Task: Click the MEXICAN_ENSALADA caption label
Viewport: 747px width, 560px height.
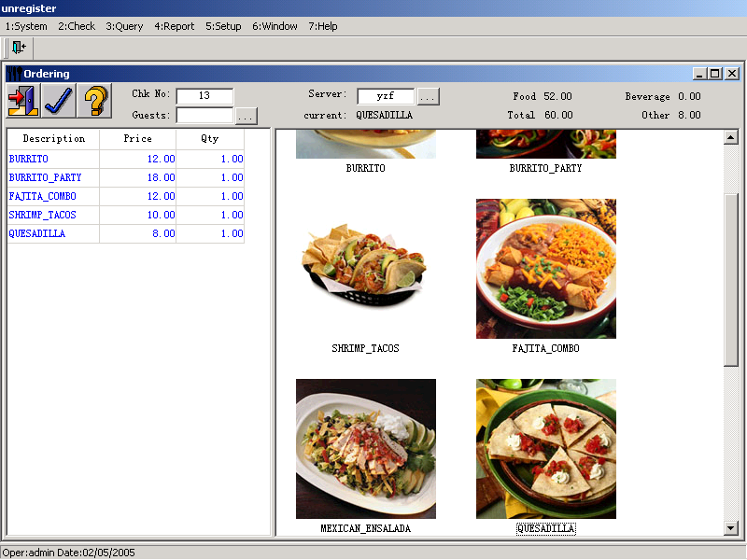Action: pos(365,528)
